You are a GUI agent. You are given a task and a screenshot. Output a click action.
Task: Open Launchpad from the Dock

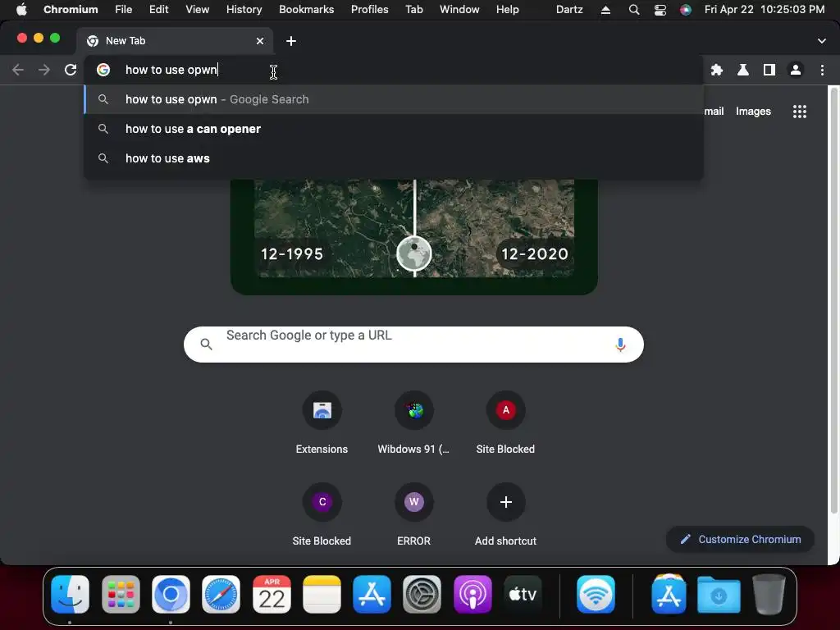coord(121,594)
